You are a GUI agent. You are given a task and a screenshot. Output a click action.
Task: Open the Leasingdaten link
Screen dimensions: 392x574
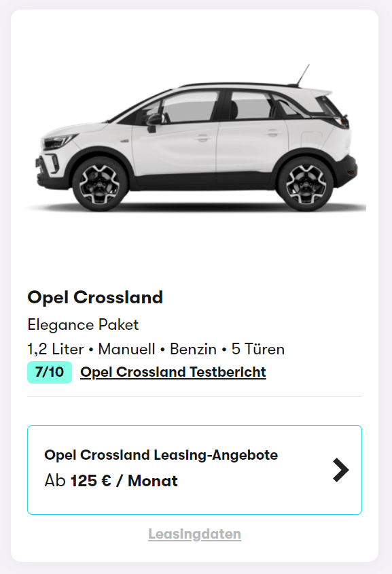[194, 534]
